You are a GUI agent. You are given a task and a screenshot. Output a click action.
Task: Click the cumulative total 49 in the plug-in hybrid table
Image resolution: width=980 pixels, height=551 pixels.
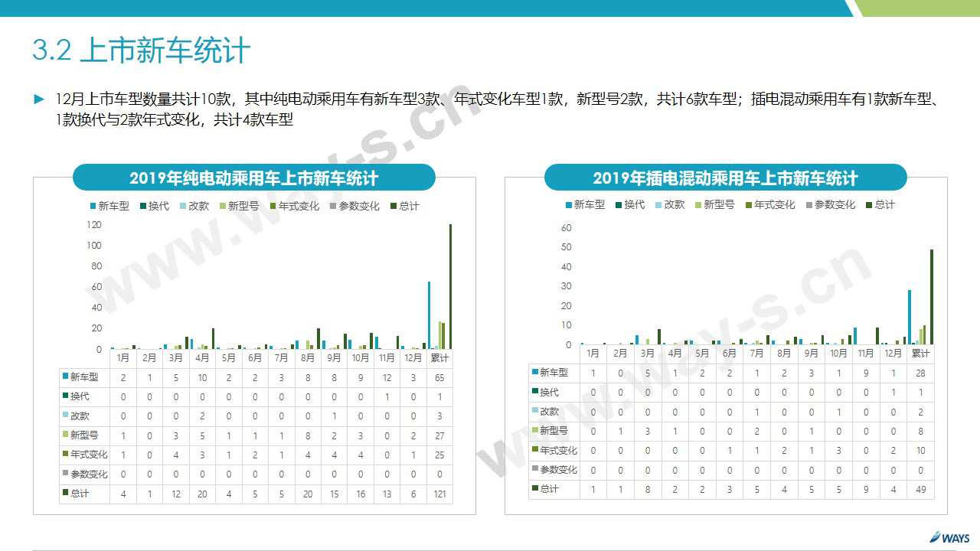pyautogui.click(x=920, y=489)
